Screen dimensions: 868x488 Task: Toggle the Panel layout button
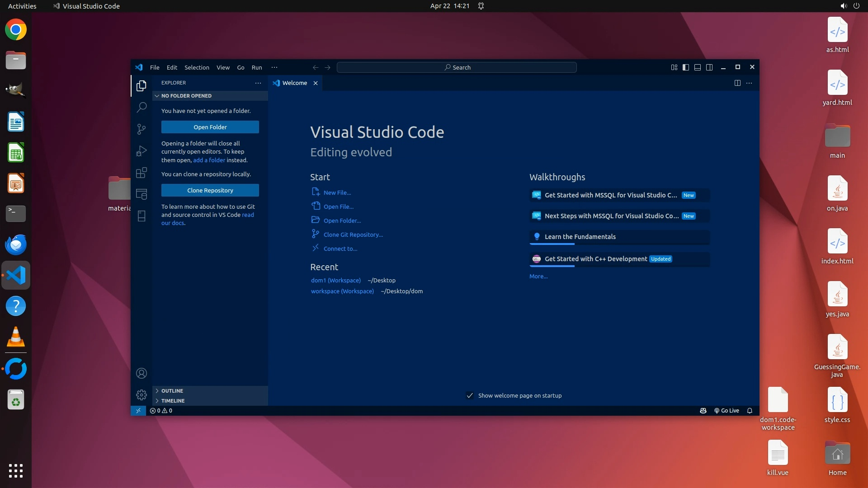[x=698, y=67]
